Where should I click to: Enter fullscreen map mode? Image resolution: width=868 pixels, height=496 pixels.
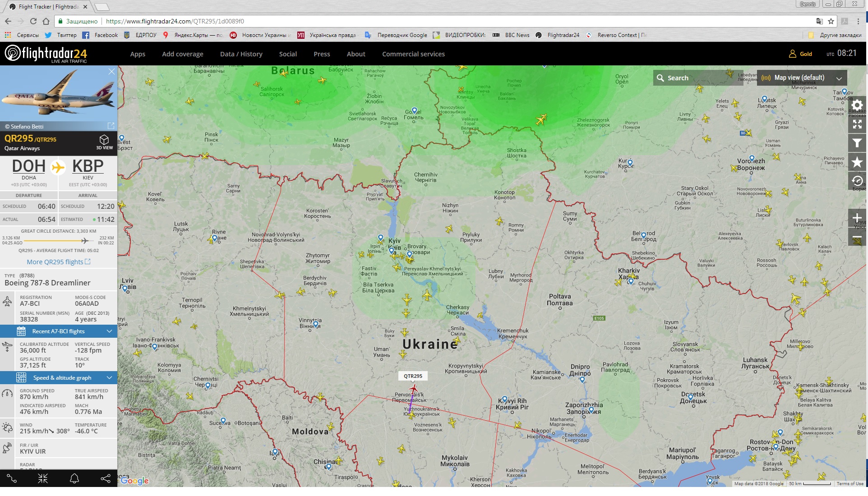(857, 124)
